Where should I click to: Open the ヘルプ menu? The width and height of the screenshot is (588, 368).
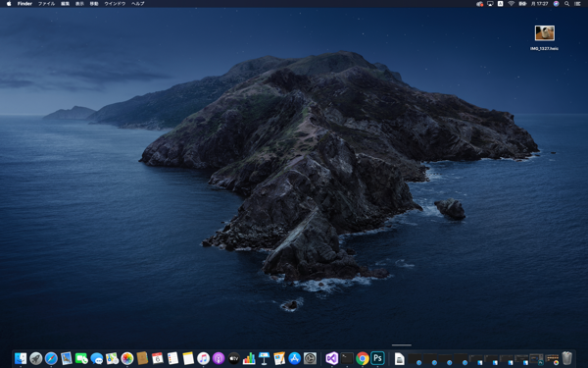coord(138,3)
